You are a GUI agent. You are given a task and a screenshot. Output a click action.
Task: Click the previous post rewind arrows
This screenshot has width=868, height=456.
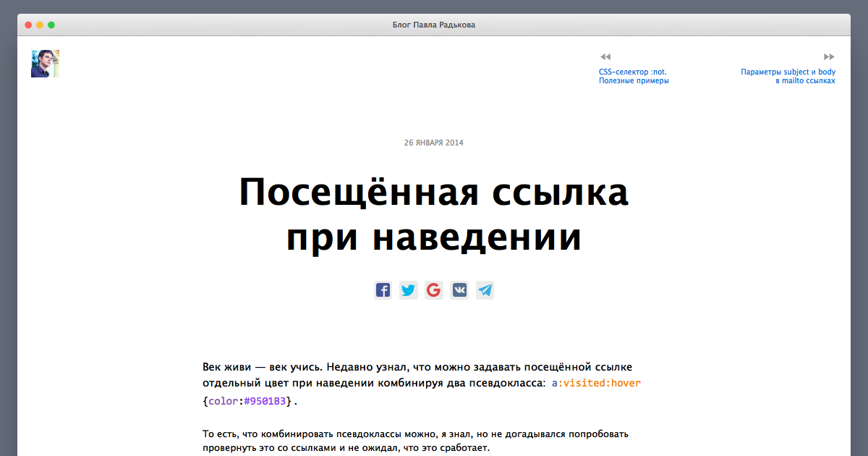605,56
